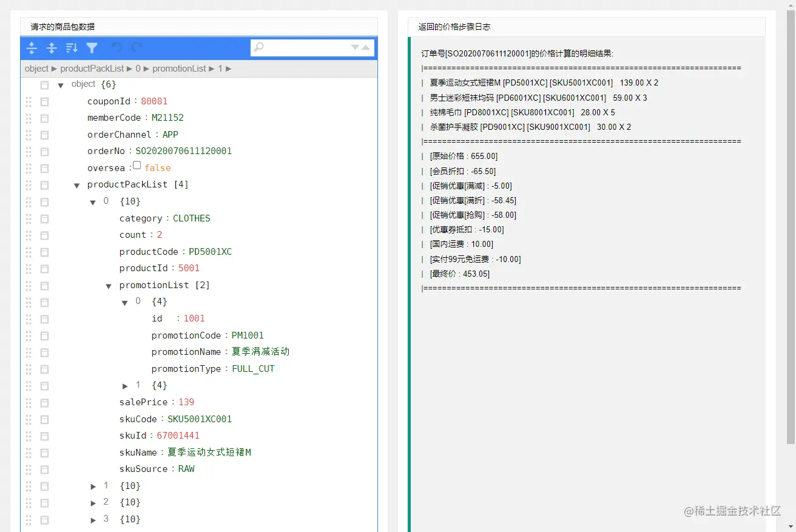Viewport: 796px width, 532px height.
Task: Collapse the productPackList array
Action: click(76, 185)
